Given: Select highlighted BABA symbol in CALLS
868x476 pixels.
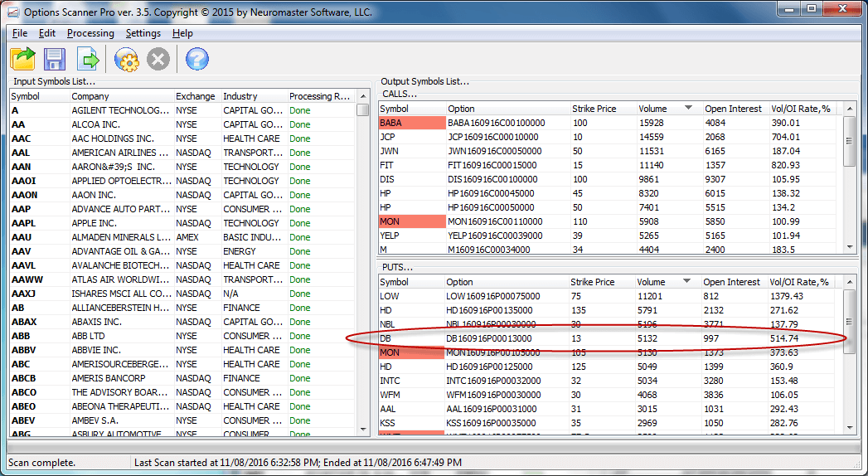Looking at the screenshot, I should (x=412, y=123).
